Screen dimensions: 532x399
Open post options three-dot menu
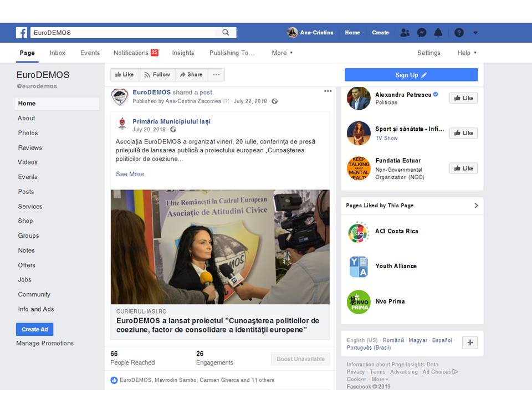[328, 91]
